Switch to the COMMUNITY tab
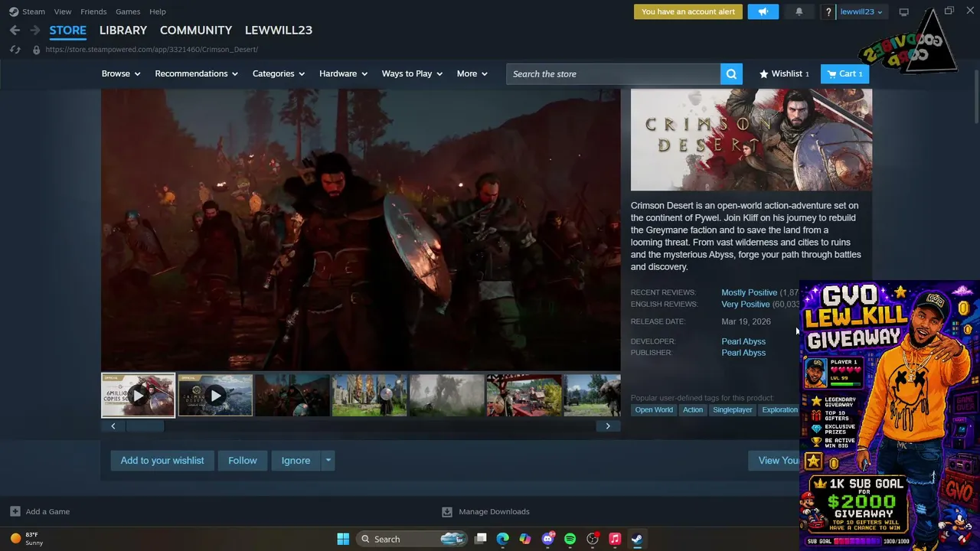This screenshot has width=980, height=551. tap(196, 30)
